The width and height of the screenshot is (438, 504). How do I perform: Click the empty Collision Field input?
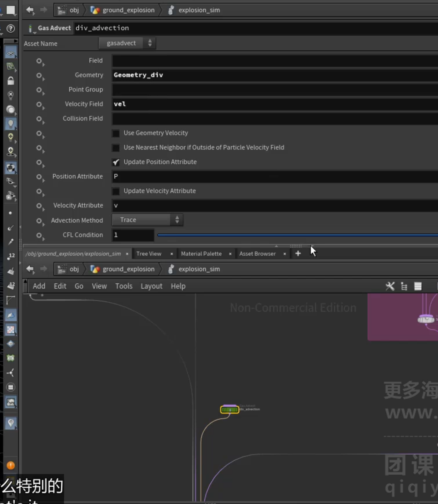(275, 119)
